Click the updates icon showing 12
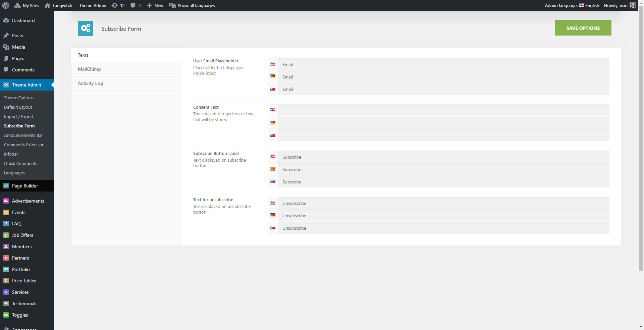This screenshot has width=644, height=330. pyautogui.click(x=118, y=5)
